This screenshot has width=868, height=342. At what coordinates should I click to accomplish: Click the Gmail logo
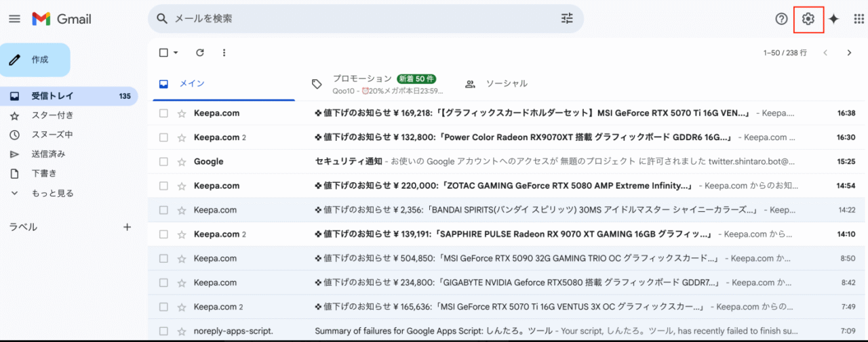click(62, 19)
